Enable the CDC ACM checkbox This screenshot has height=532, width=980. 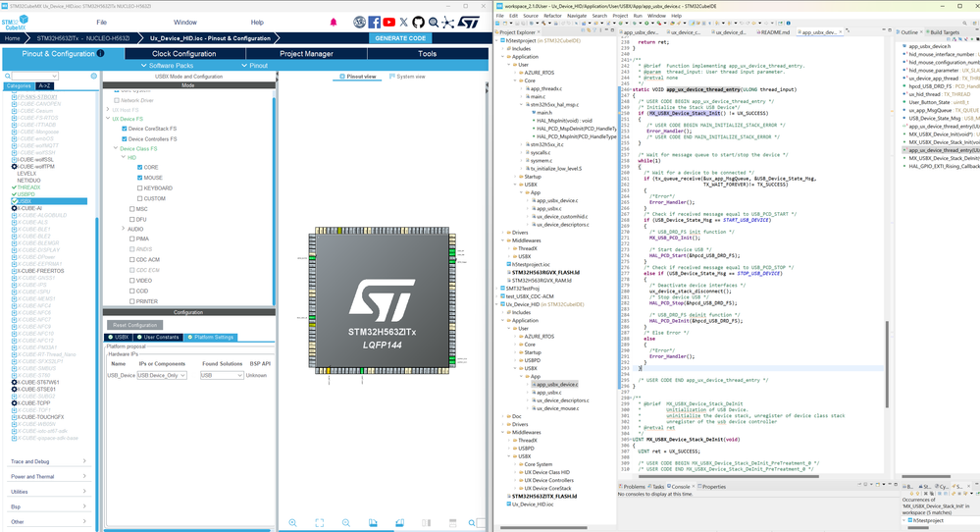pyautogui.click(x=131, y=259)
